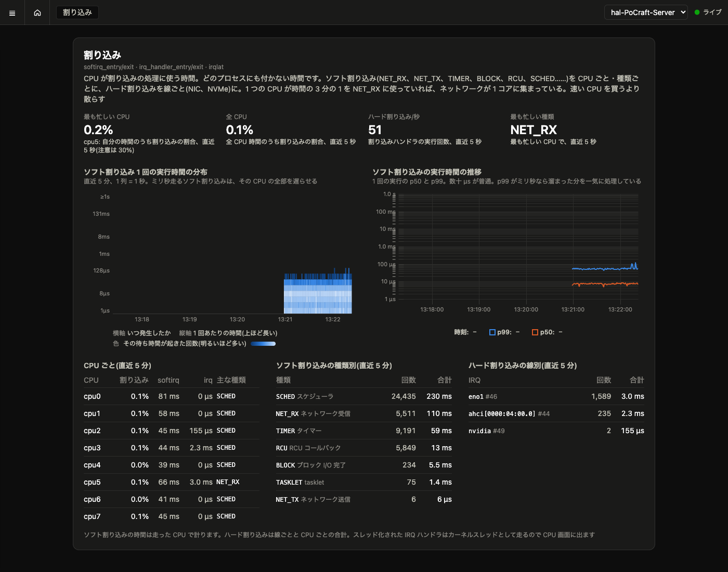Screen dimensions: 728x572
Task: Select the cpu3 row label
Action: click(92, 448)
